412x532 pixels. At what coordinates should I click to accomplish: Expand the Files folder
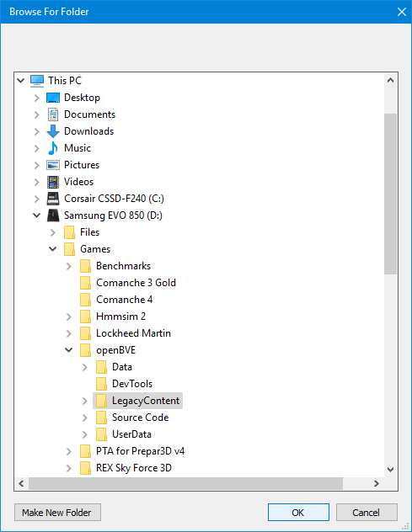52,232
